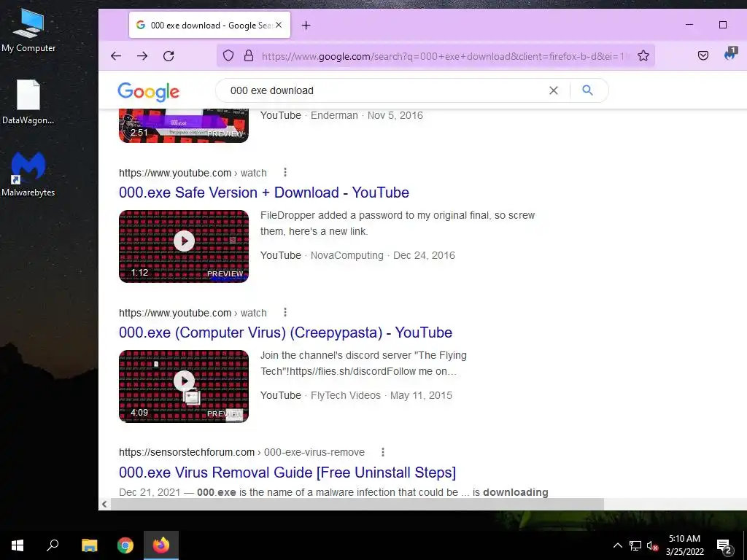Image resolution: width=747 pixels, height=560 pixels.
Task: Open options for sensorstechforum result
Action: (x=382, y=452)
